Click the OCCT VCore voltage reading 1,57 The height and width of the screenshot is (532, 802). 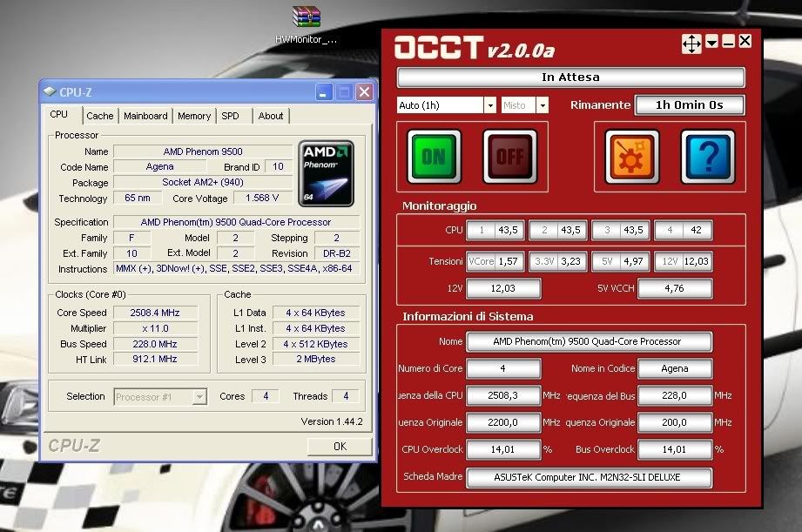508,261
